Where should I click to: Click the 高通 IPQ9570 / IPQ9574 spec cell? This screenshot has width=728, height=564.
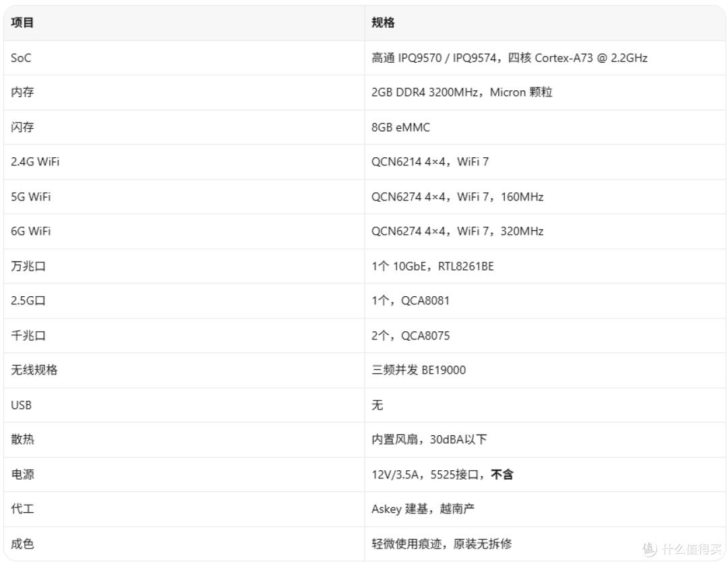tap(510, 58)
